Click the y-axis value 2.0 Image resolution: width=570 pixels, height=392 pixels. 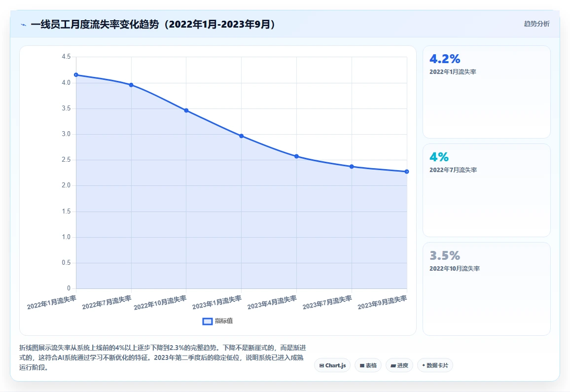pos(66,185)
